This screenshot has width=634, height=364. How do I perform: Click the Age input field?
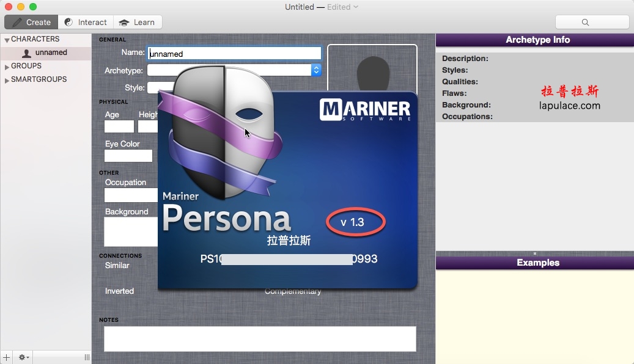coord(119,126)
